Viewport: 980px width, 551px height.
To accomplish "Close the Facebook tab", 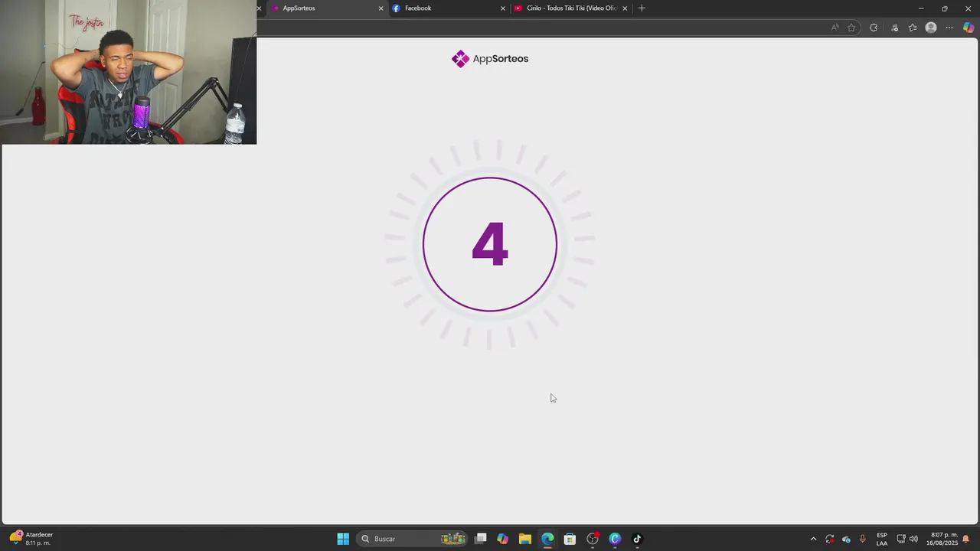I will click(x=503, y=8).
